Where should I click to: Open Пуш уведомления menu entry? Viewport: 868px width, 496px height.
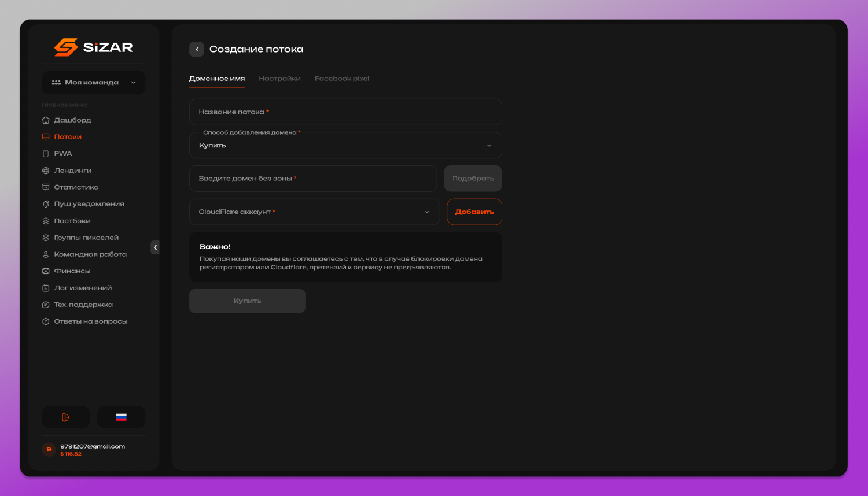point(89,204)
